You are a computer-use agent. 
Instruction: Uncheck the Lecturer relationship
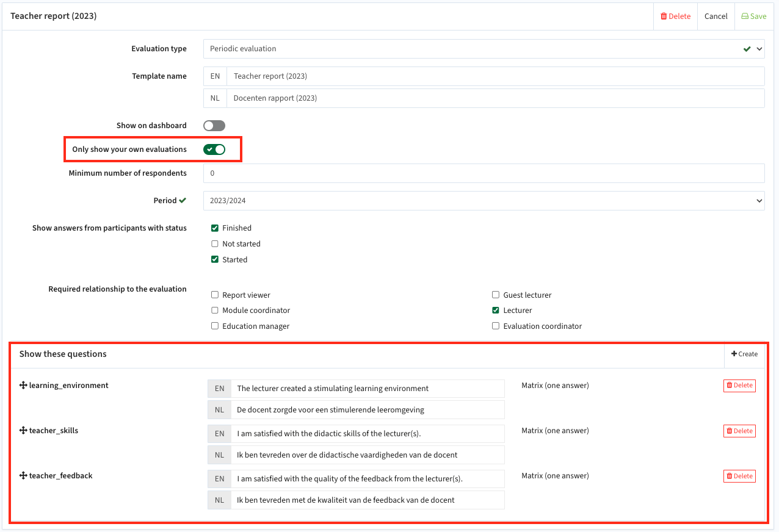[x=496, y=311]
